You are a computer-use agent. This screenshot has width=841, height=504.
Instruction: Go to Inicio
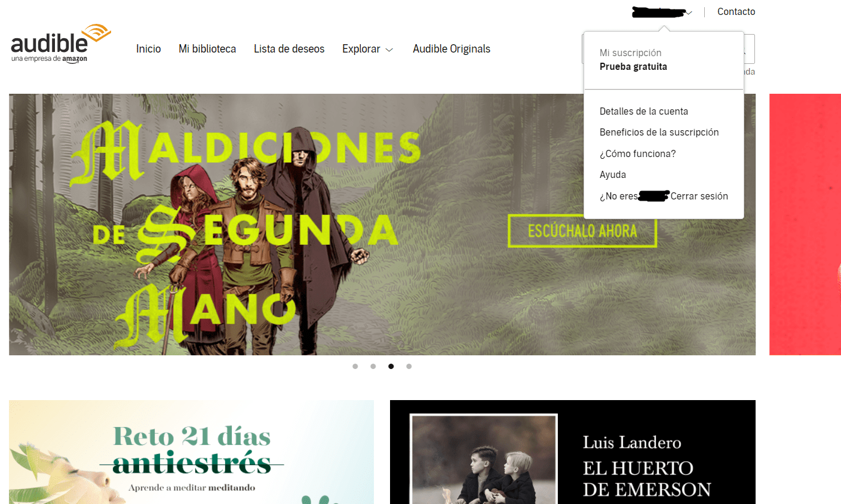point(149,49)
